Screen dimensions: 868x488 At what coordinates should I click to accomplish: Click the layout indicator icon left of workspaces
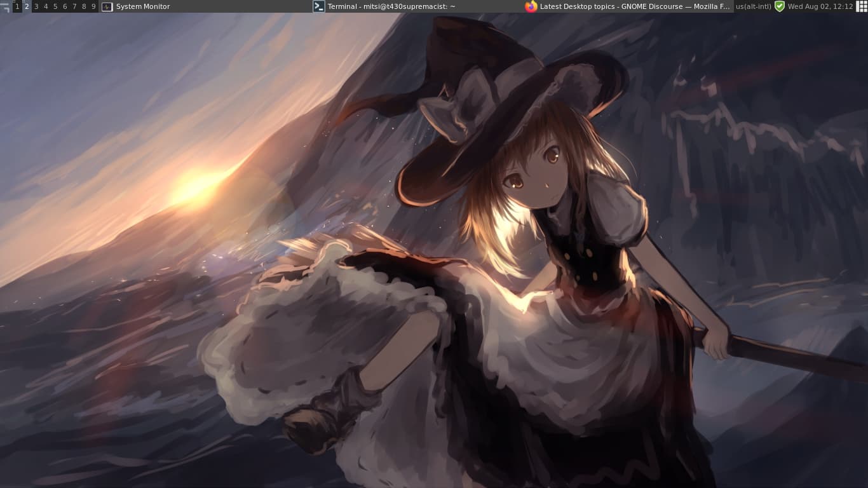coord(6,6)
